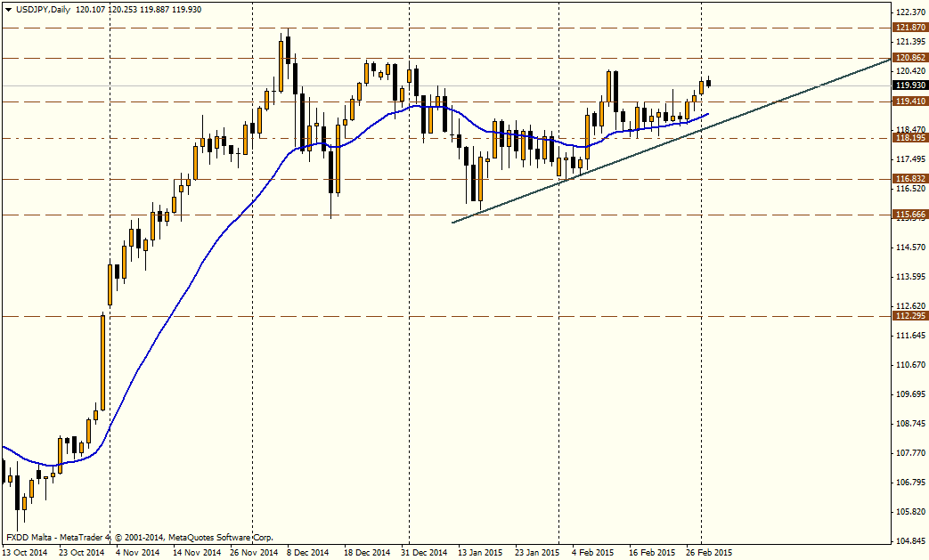The image size is (929, 560).
Task: Click the 122.370 price scale value
Action: coord(909,12)
